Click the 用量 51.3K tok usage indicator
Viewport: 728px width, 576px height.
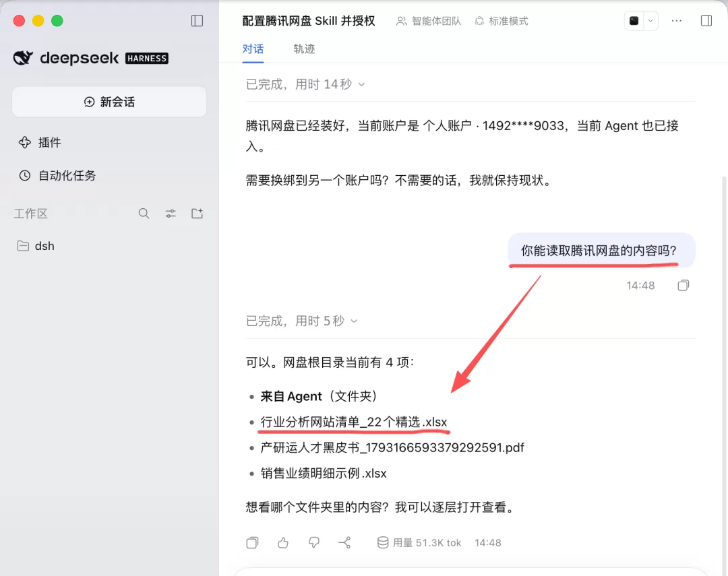click(x=419, y=542)
